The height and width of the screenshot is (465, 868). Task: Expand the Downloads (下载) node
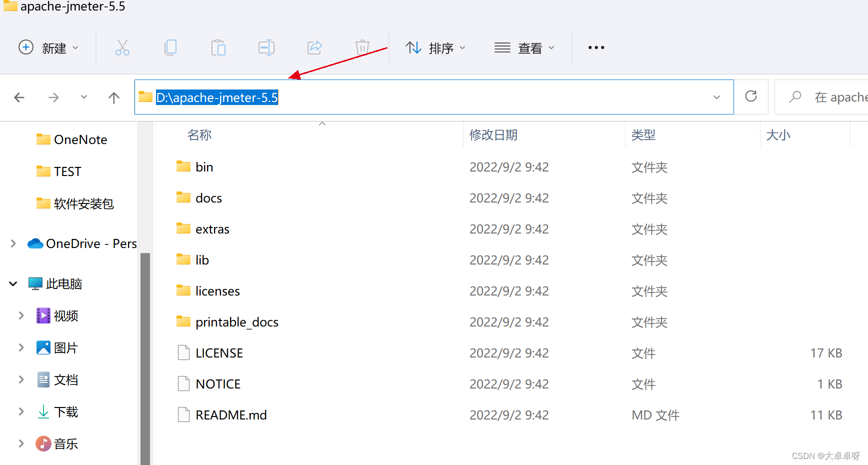[x=21, y=411]
